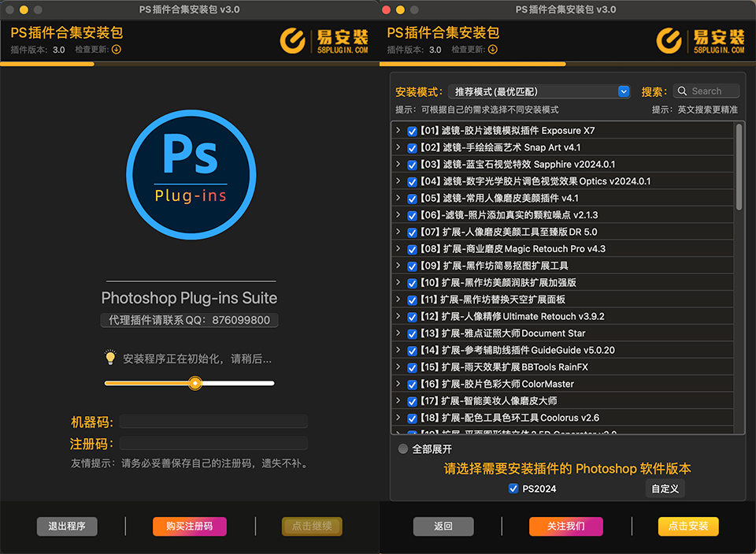Image resolution: width=756 pixels, height=554 pixels.
Task: Click the magnifier icon in the Search box
Action: (x=682, y=91)
